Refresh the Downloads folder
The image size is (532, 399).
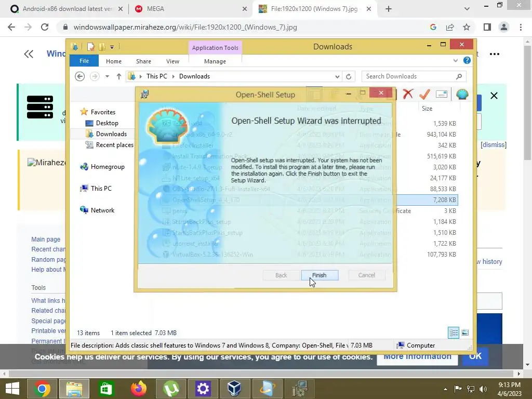point(349,77)
